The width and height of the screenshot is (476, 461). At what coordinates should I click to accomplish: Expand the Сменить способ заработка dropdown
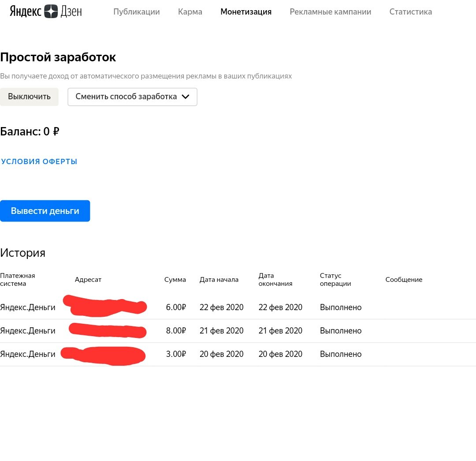click(132, 97)
